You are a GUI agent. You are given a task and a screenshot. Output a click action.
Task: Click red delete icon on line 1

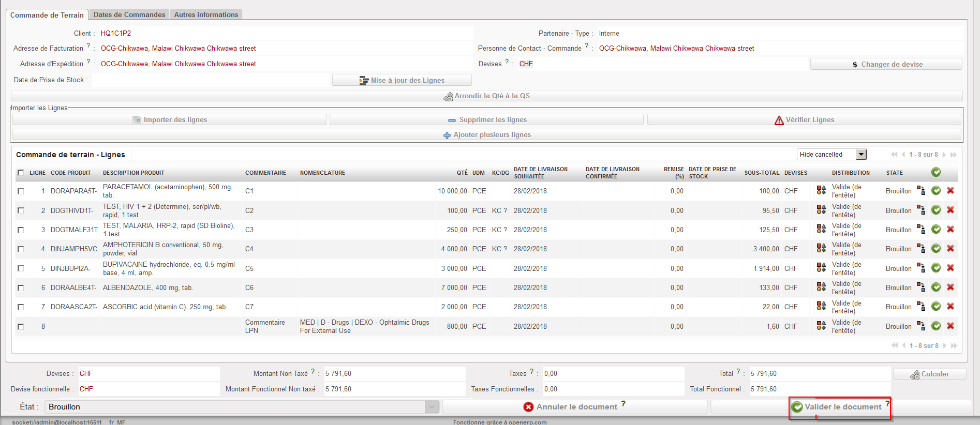pyautogui.click(x=951, y=191)
